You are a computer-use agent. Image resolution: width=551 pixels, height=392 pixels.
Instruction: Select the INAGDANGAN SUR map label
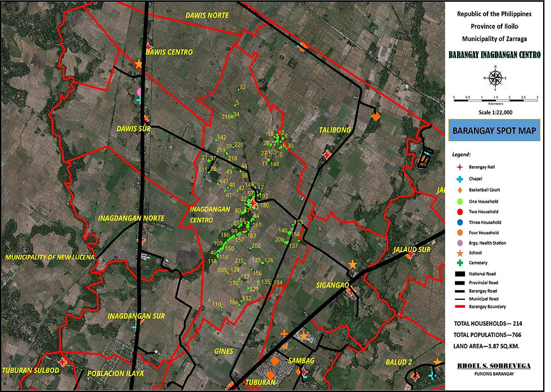pyautogui.click(x=136, y=316)
